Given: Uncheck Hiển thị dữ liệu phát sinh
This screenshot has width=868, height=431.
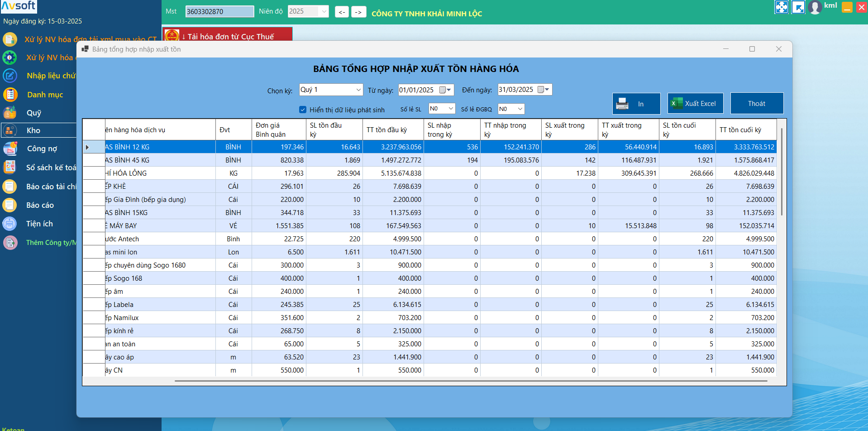Looking at the screenshot, I should (303, 110).
